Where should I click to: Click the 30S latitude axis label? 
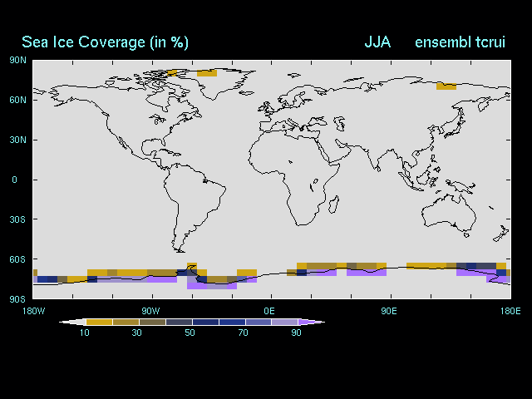[17, 219]
